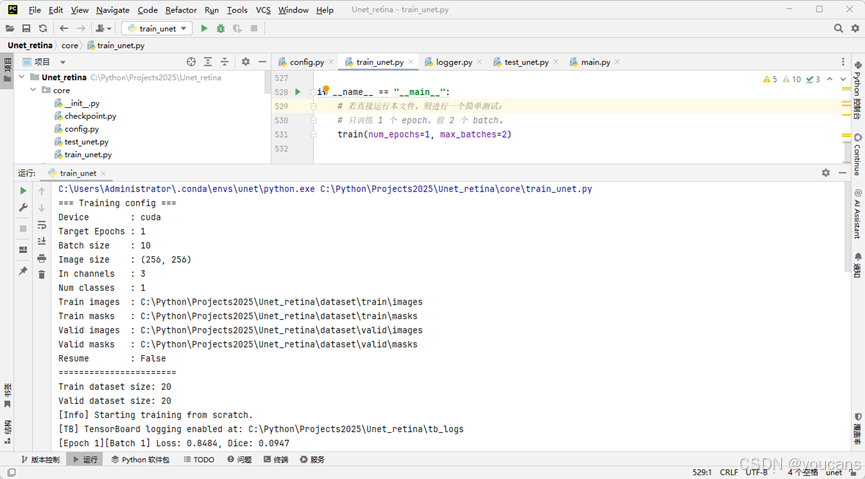Stop the process in run panel
The width and height of the screenshot is (865, 479).
[x=23, y=228]
